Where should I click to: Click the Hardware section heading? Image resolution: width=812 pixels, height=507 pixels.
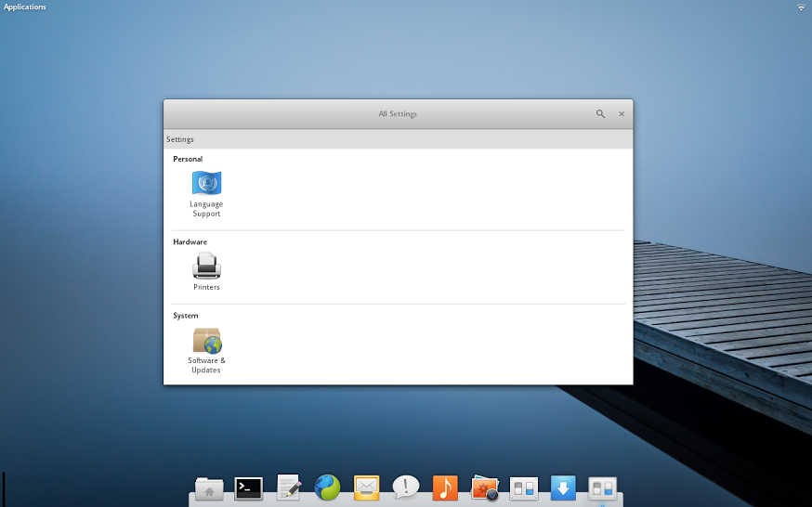click(x=190, y=242)
